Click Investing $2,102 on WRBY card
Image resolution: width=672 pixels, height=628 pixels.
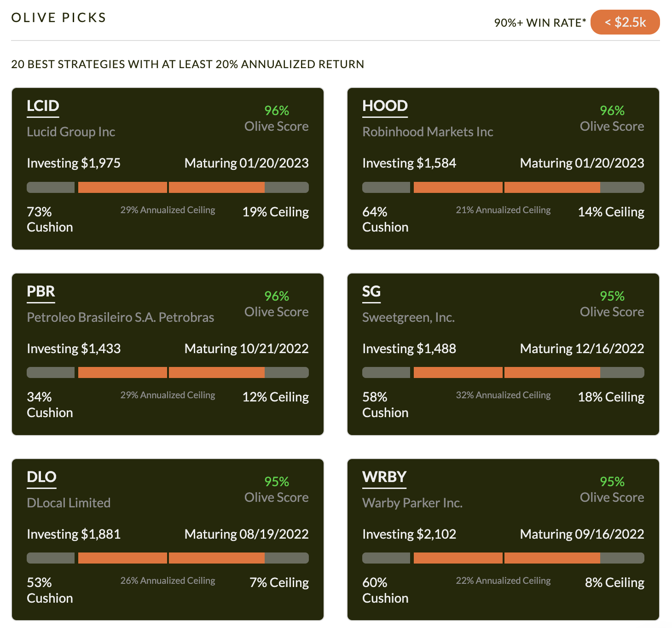(409, 535)
